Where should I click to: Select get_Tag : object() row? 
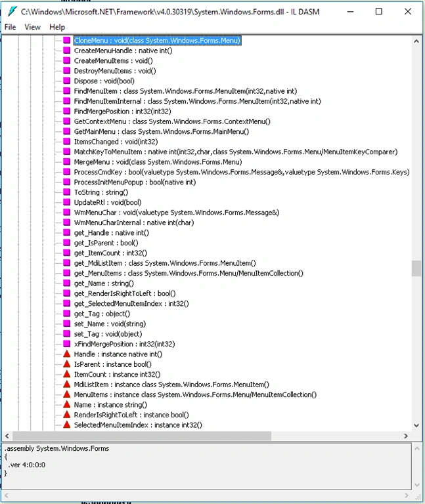pyautogui.click(x=102, y=314)
